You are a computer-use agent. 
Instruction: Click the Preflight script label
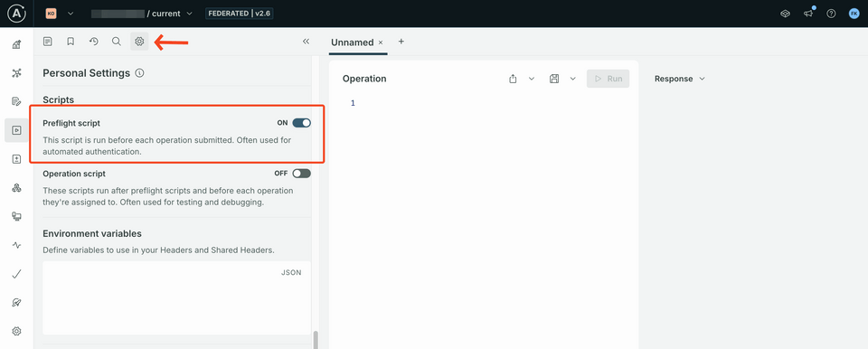[71, 123]
